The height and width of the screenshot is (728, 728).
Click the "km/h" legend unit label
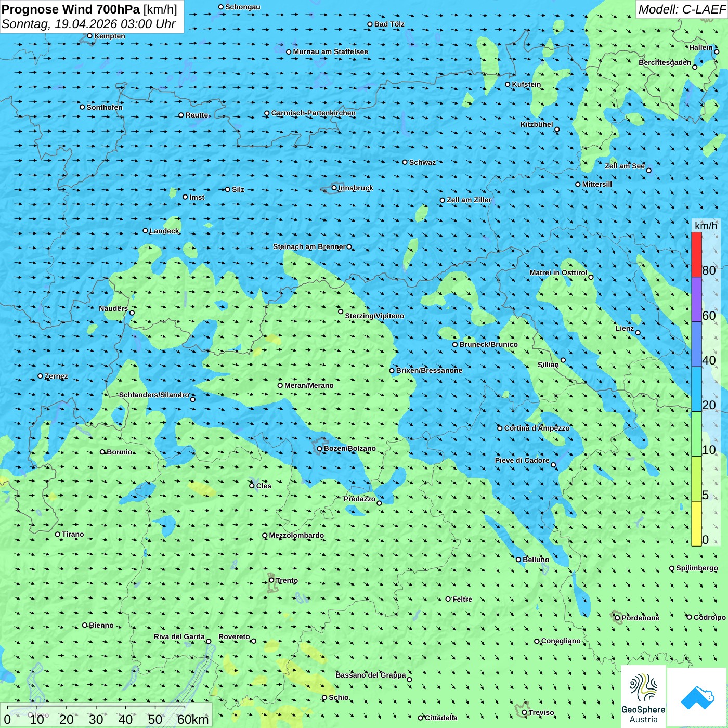[706, 226]
